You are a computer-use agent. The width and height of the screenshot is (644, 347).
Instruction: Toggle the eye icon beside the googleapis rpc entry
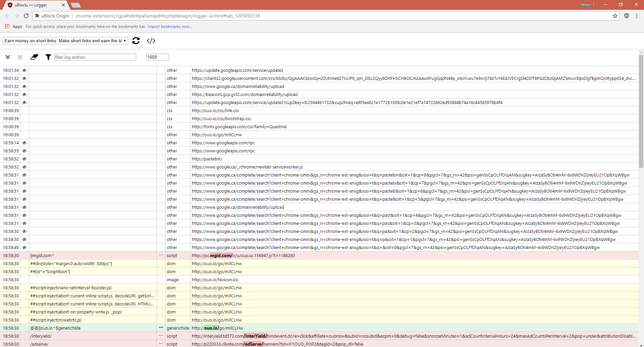[x=24, y=143]
